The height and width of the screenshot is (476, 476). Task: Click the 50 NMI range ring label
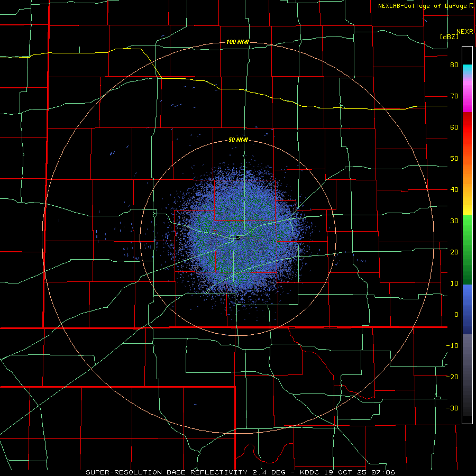238,140
